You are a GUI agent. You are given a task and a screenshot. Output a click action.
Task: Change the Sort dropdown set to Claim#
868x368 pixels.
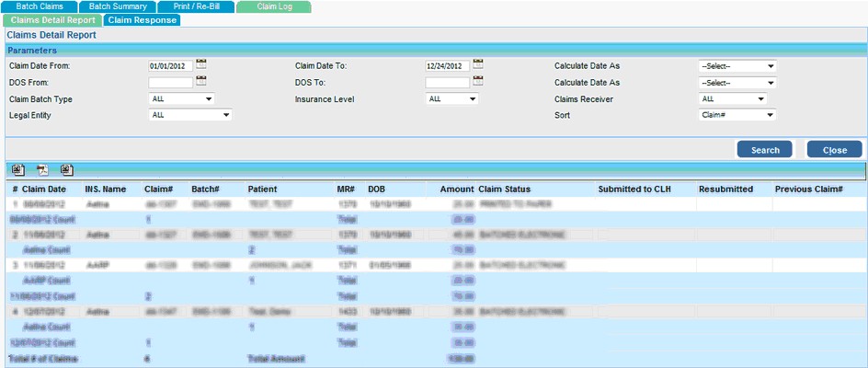(x=737, y=116)
